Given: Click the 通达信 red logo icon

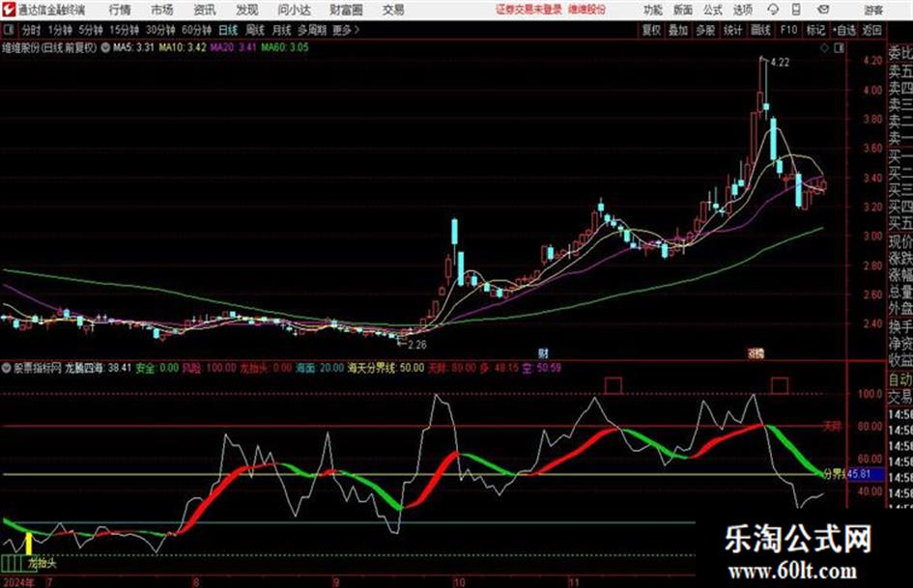Looking at the screenshot, I should point(9,10).
